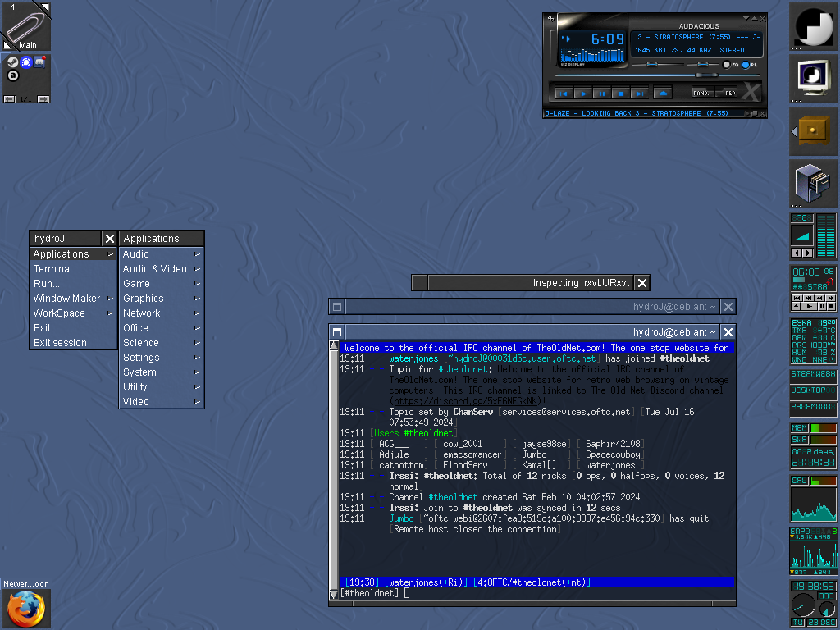Expand the Audio & Video submenu
Viewport: 840px width, 630px height.
[x=155, y=269]
